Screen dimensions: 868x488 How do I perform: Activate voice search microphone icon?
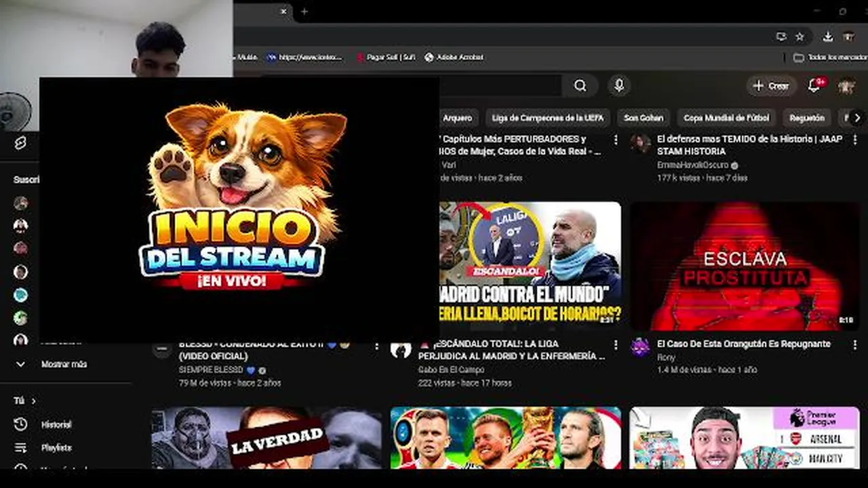[x=618, y=85]
